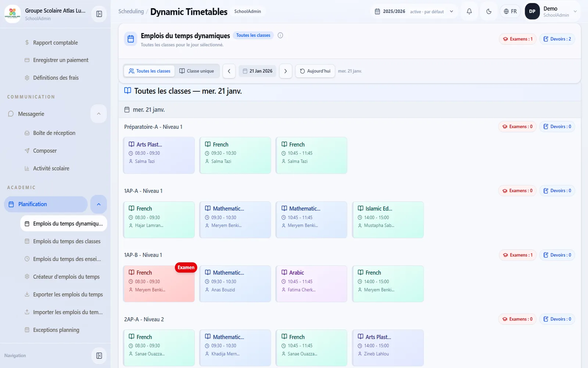The image size is (588, 368).
Task: Open Rapport comptable in sidebar
Action: 55,43
